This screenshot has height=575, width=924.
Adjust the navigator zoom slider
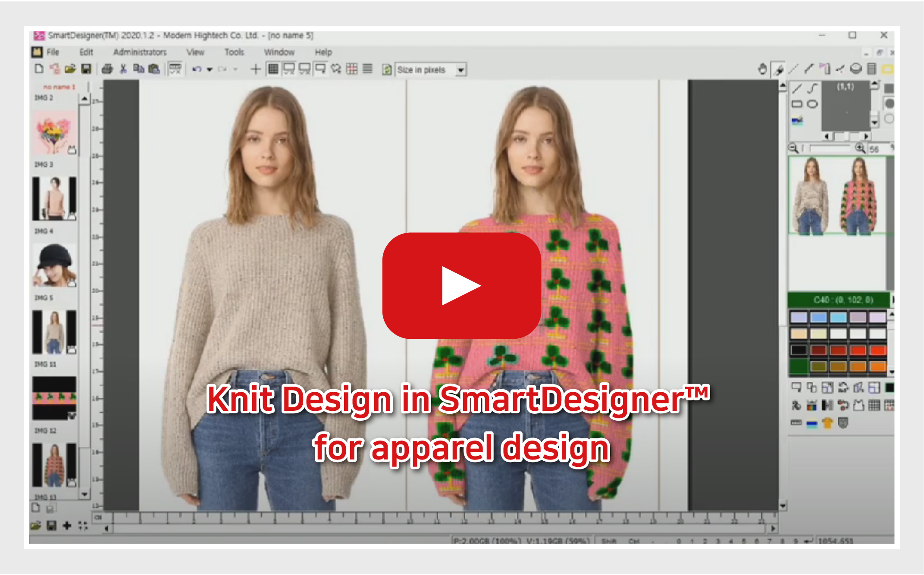828,149
